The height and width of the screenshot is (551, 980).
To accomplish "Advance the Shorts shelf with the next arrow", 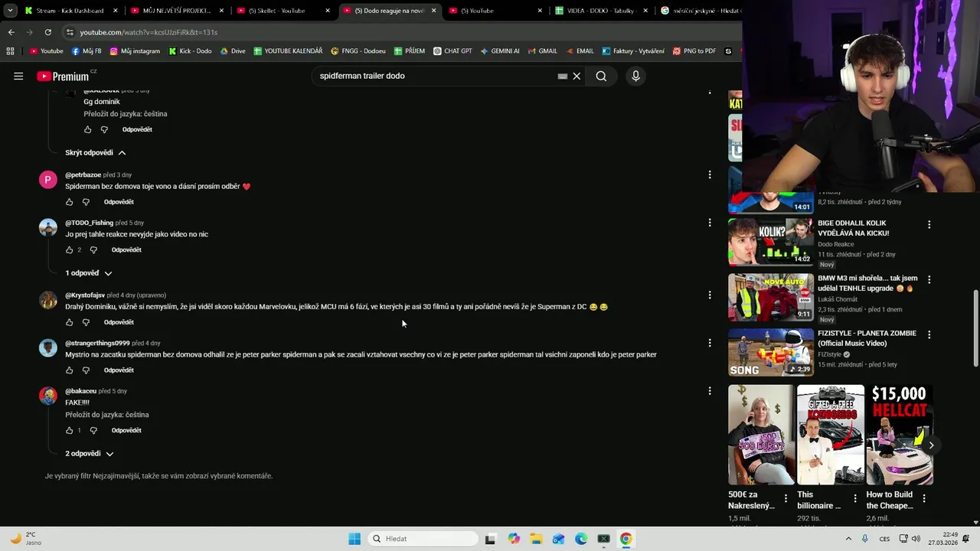I will click(x=931, y=445).
